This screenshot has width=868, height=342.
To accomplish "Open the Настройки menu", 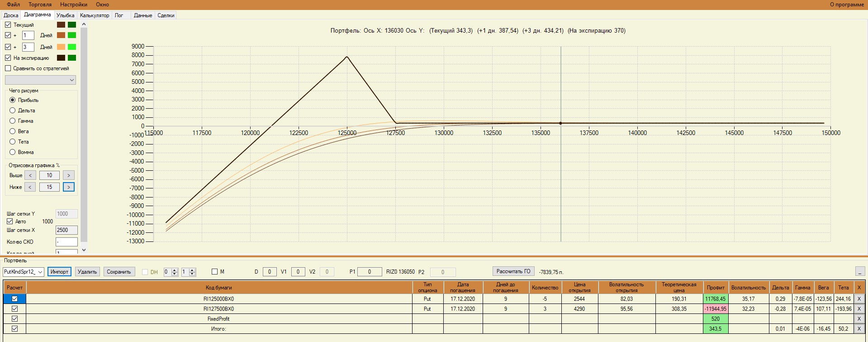I will (x=74, y=5).
